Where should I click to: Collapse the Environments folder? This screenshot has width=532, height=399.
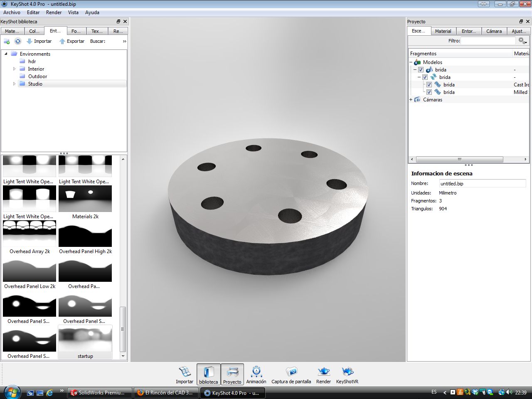tap(6, 54)
